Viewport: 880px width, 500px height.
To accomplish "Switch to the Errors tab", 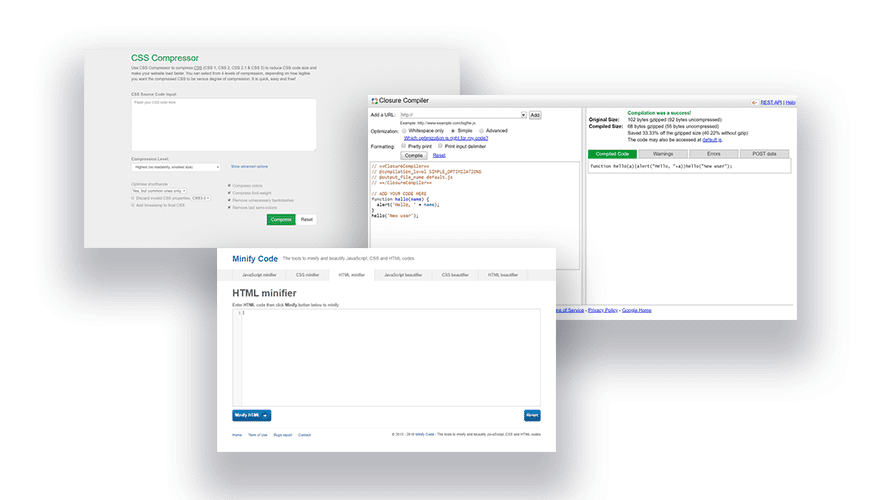I will [713, 154].
